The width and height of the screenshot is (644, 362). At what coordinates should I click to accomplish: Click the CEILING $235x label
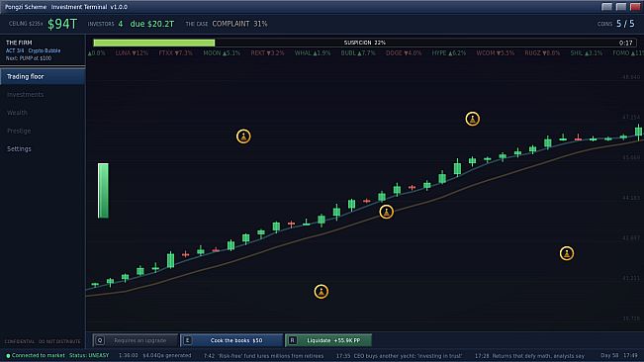pos(26,24)
